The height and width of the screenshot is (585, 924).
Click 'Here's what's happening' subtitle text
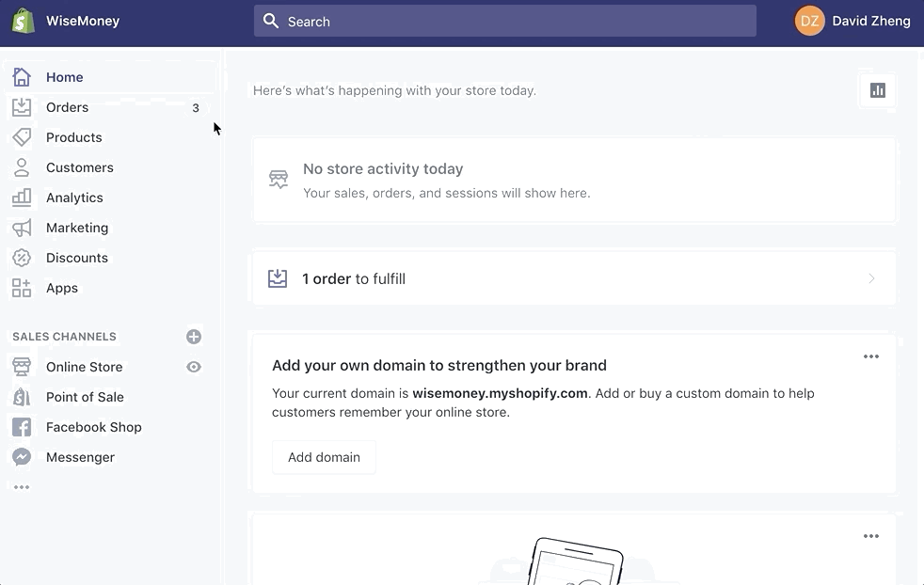(x=394, y=90)
